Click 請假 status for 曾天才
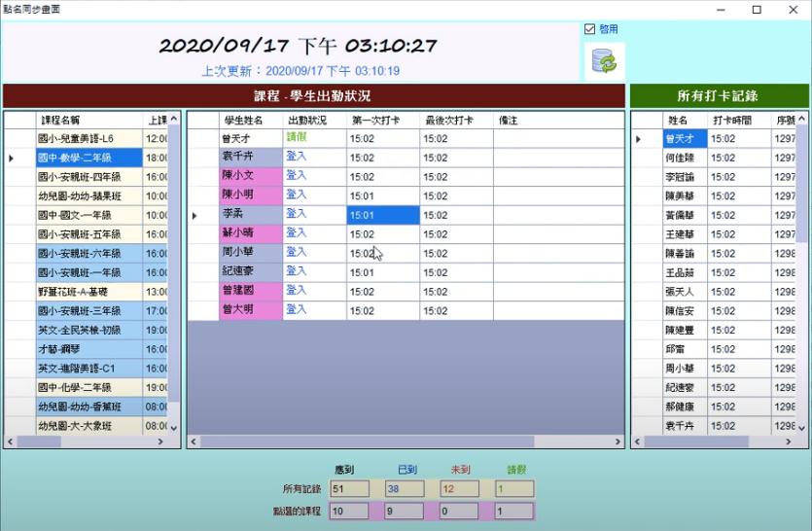 tap(297, 137)
